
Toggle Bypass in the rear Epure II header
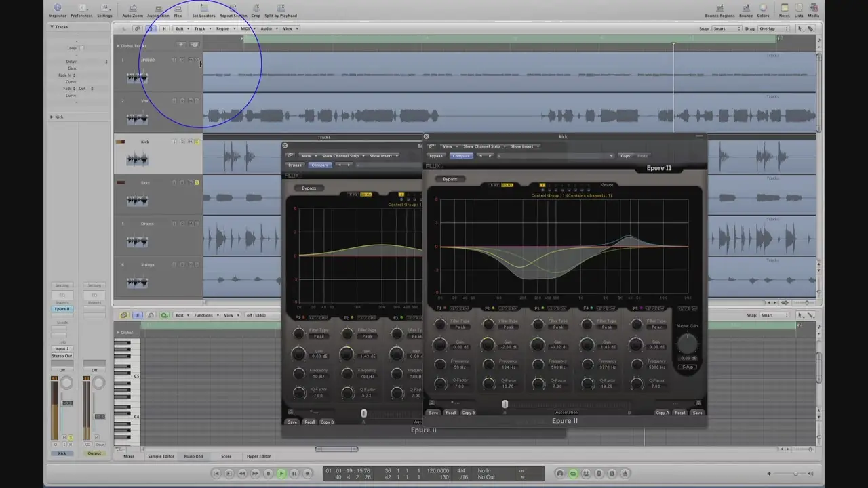[295, 165]
